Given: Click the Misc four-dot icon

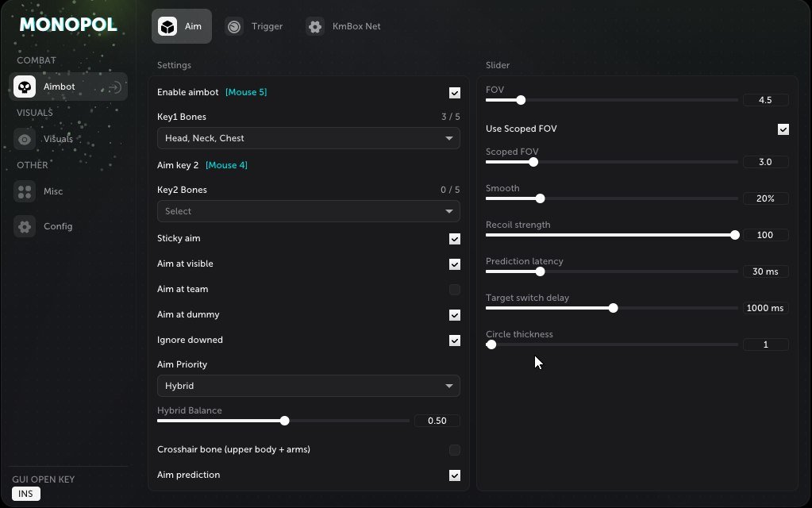Looking at the screenshot, I should pos(25,191).
